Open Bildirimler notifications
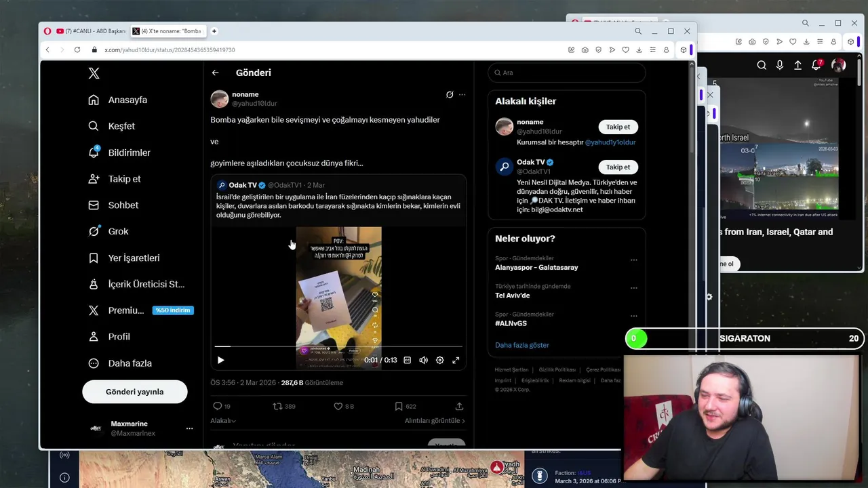This screenshot has width=868, height=488. 119,152
